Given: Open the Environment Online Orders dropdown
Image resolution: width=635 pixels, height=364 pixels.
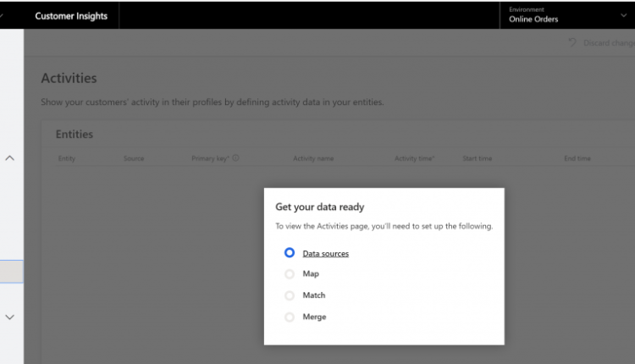Looking at the screenshot, I should coord(566,14).
